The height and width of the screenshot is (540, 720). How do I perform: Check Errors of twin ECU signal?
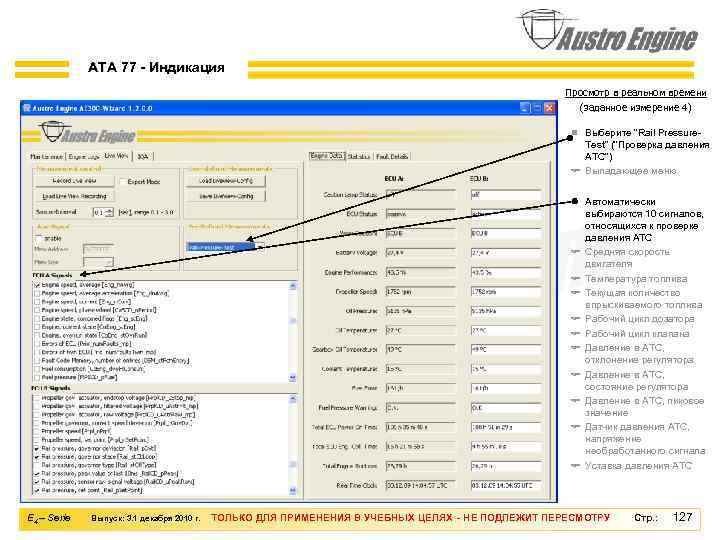click(x=37, y=352)
